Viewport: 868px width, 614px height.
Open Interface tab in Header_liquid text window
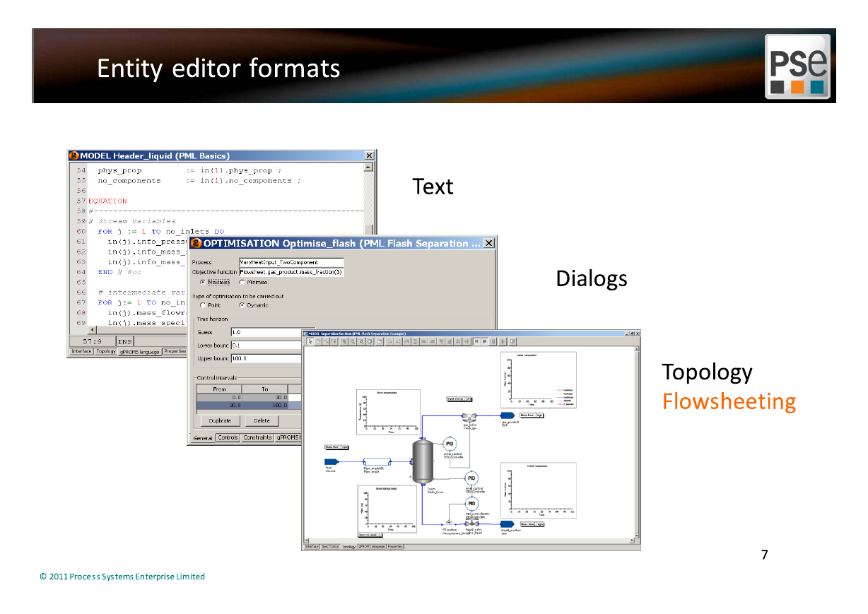pos(81,351)
